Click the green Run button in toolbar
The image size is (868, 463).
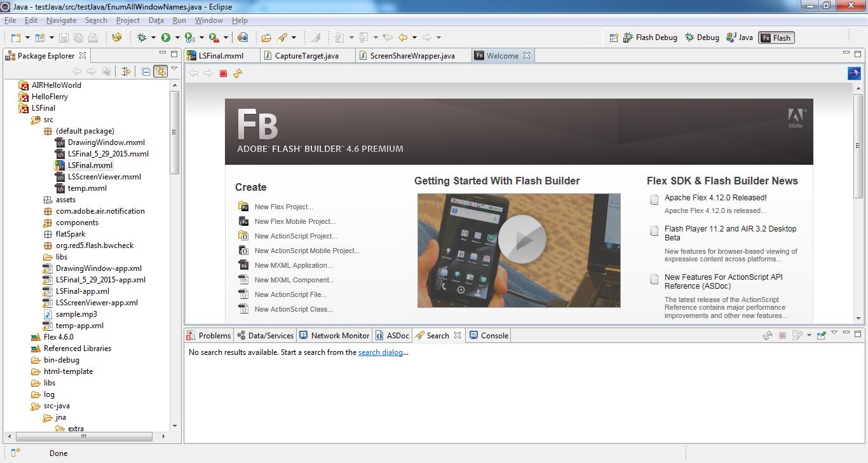point(166,38)
